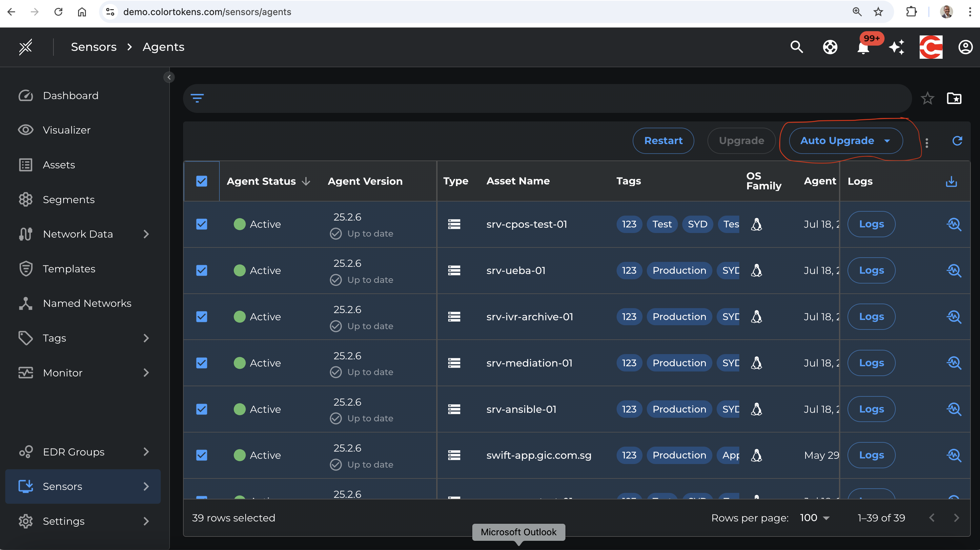
Task: Uncheck the select-all checkbox in the header
Action: 201,181
